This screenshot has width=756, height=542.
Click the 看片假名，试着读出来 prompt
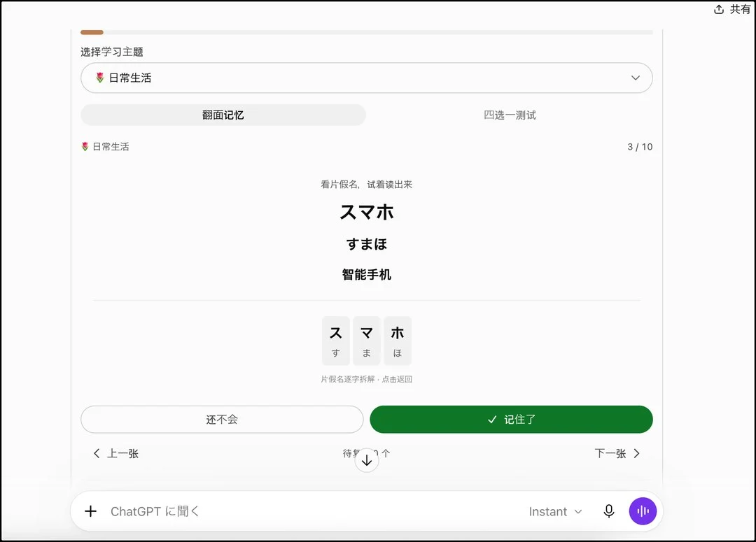(366, 185)
